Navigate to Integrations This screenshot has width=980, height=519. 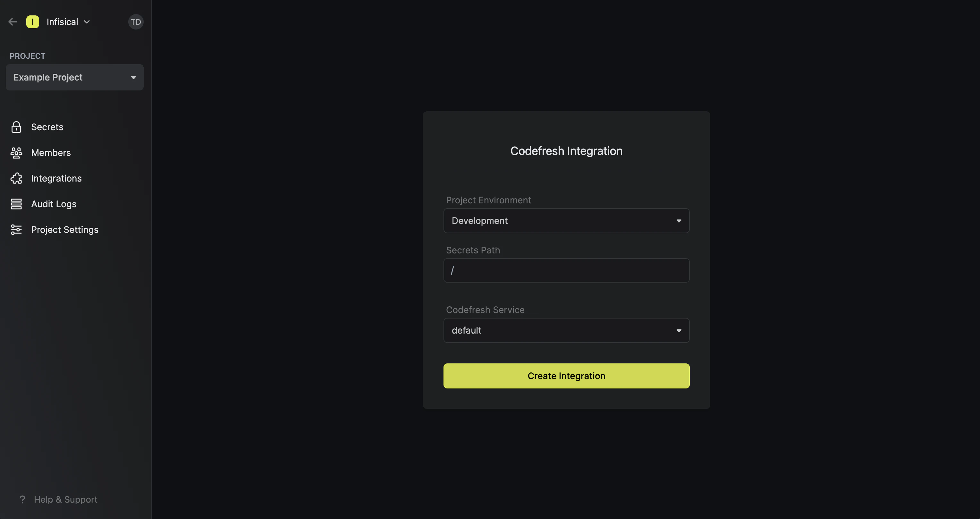pyautogui.click(x=56, y=178)
